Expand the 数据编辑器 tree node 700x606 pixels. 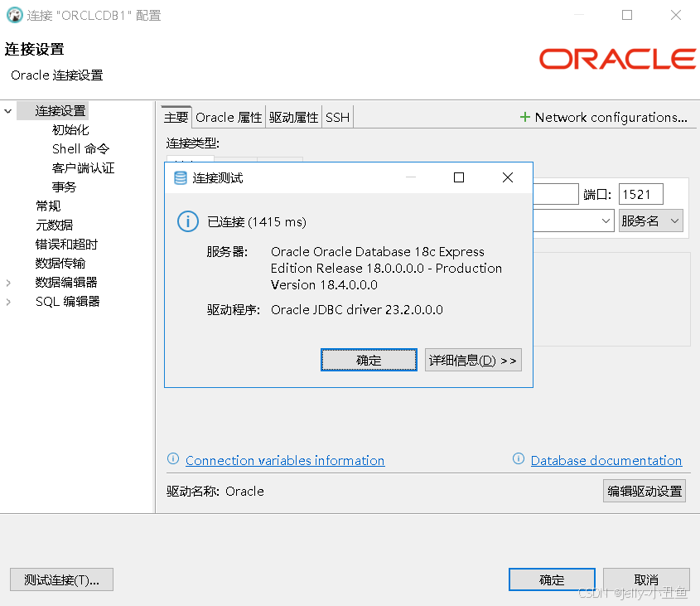tap(8, 283)
